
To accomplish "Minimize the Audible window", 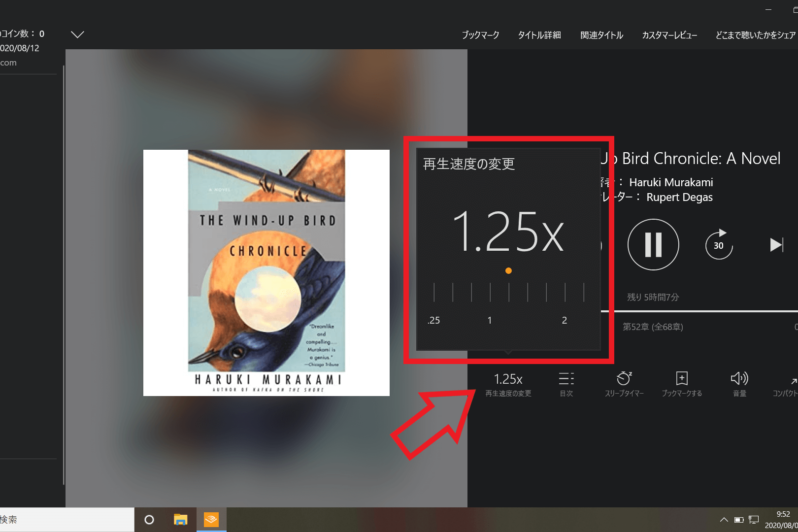I will point(768,9).
